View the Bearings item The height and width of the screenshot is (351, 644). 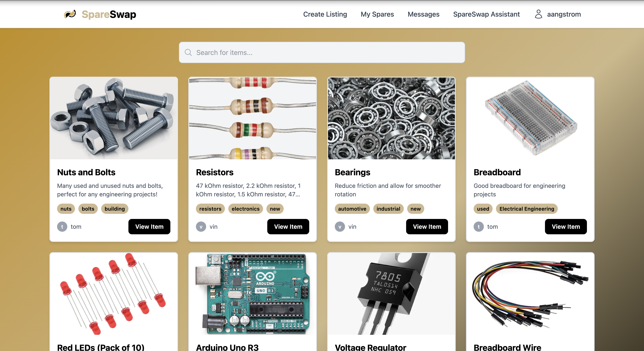tap(427, 226)
